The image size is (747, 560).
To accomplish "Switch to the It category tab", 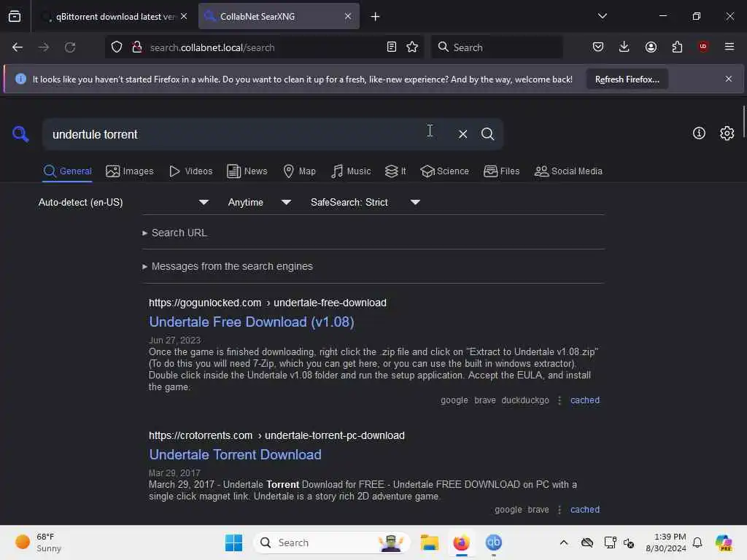I will (x=395, y=171).
